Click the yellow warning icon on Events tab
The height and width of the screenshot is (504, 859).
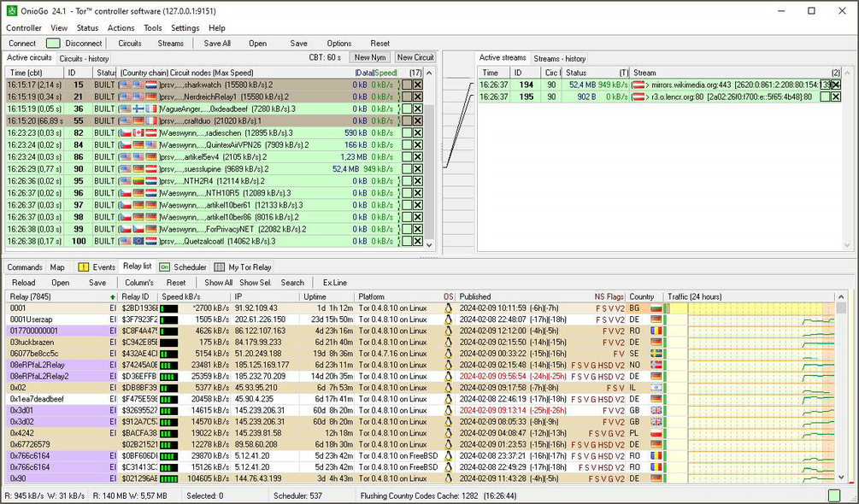coord(83,267)
